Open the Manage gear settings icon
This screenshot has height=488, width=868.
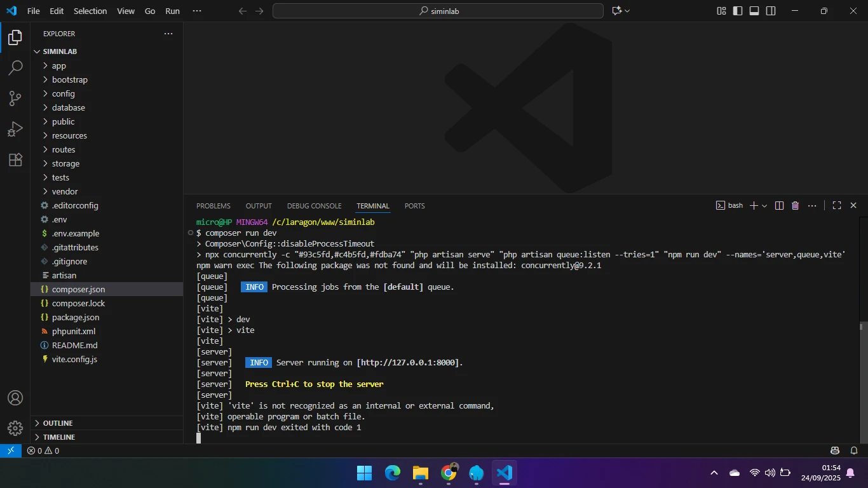(15, 428)
